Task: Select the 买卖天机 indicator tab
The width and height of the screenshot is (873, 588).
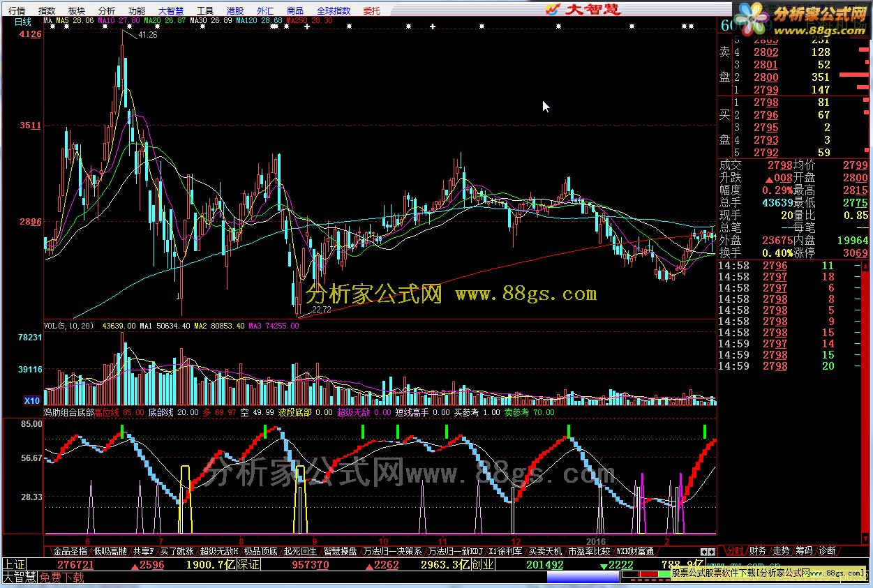Action: tap(545, 551)
